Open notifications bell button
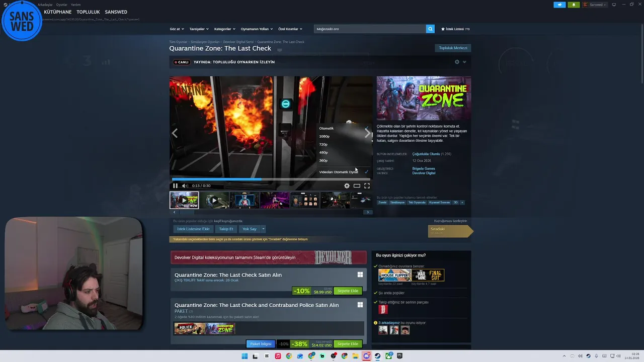The image size is (644, 362). pyautogui.click(x=574, y=5)
